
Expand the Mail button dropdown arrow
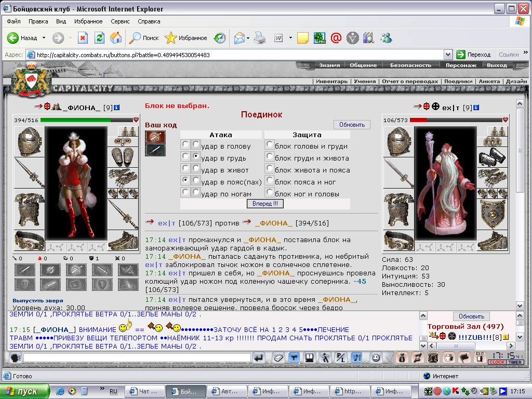[248, 38]
